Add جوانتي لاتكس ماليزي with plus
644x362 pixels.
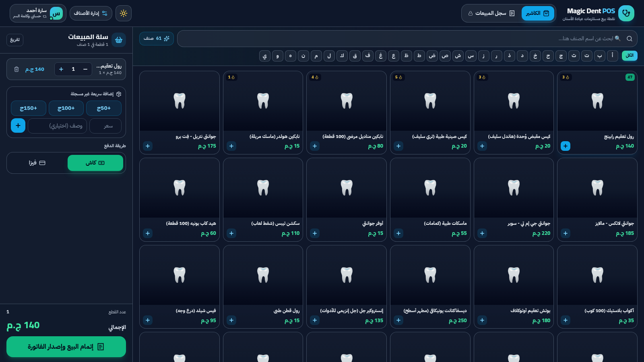(566, 233)
